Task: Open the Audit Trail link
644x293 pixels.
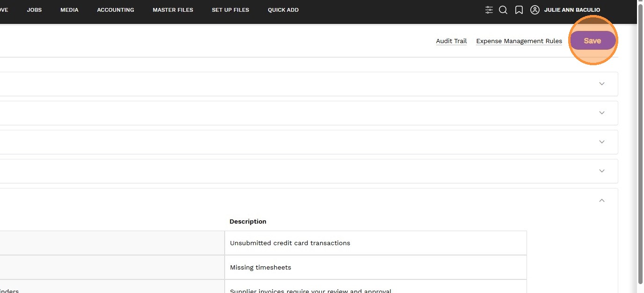Action: 451,41
